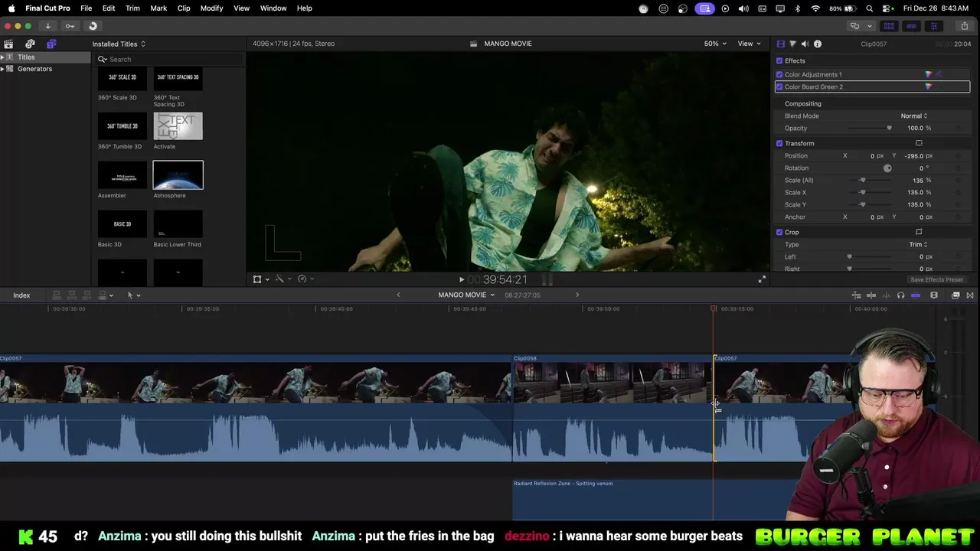The width and height of the screenshot is (980, 551).
Task: Open the Clip menu
Action: click(184, 8)
